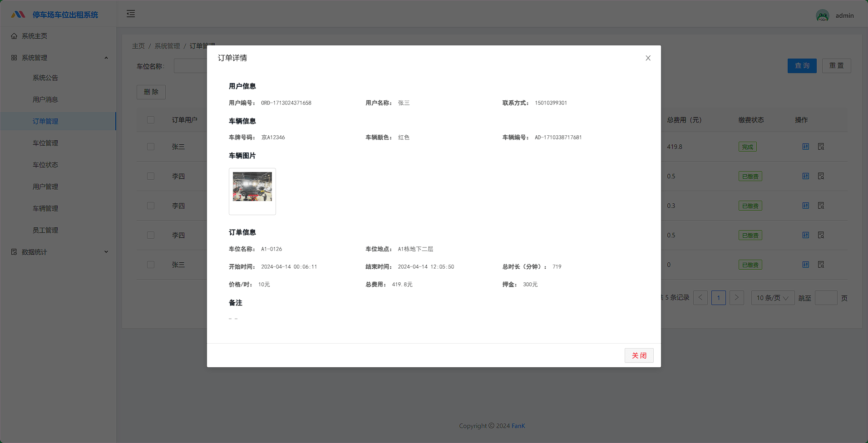Viewport: 868px width, 443px height.
Task: Click deposit value 300元
Action: pyautogui.click(x=530, y=285)
